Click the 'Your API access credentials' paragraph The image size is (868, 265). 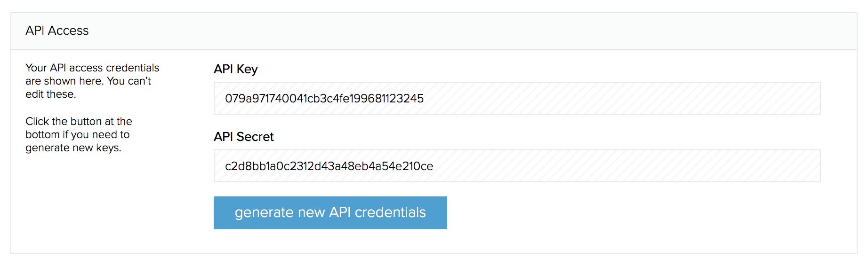92,81
